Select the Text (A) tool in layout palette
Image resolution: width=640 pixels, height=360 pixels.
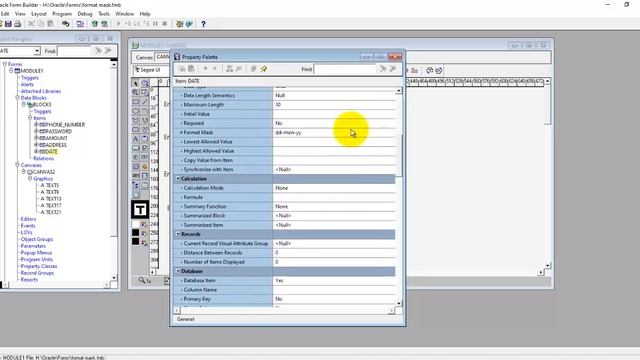tap(136, 139)
